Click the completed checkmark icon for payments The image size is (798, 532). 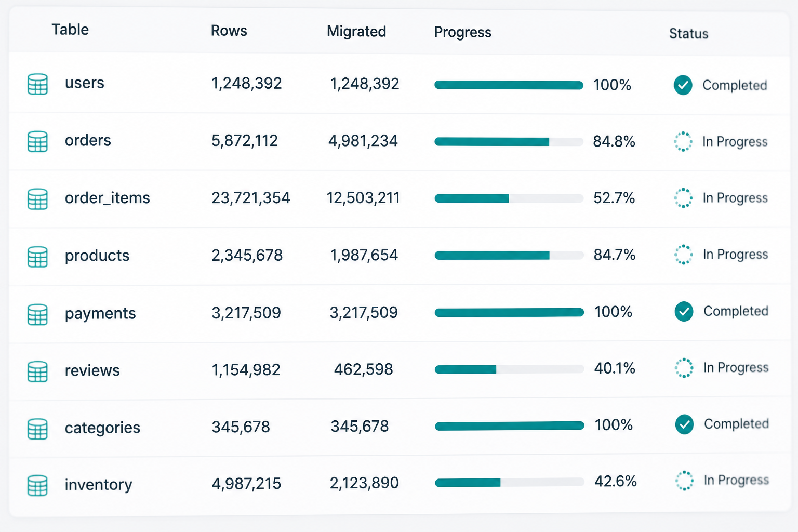click(x=684, y=311)
